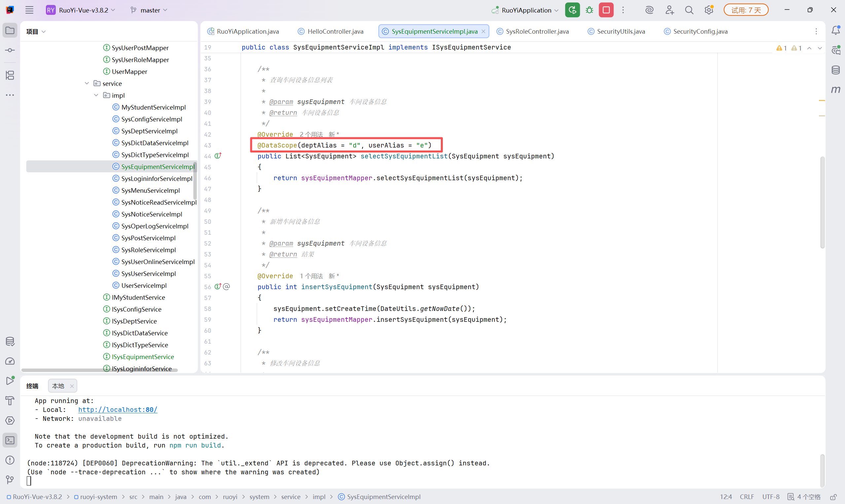This screenshot has height=504, width=845.
Task: Show more tool windows ellipsis
Action: 10,95
